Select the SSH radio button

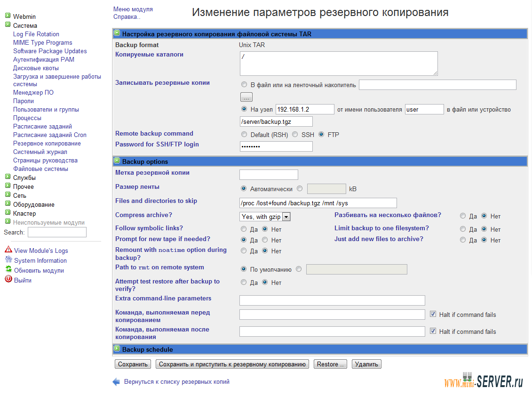295,134
